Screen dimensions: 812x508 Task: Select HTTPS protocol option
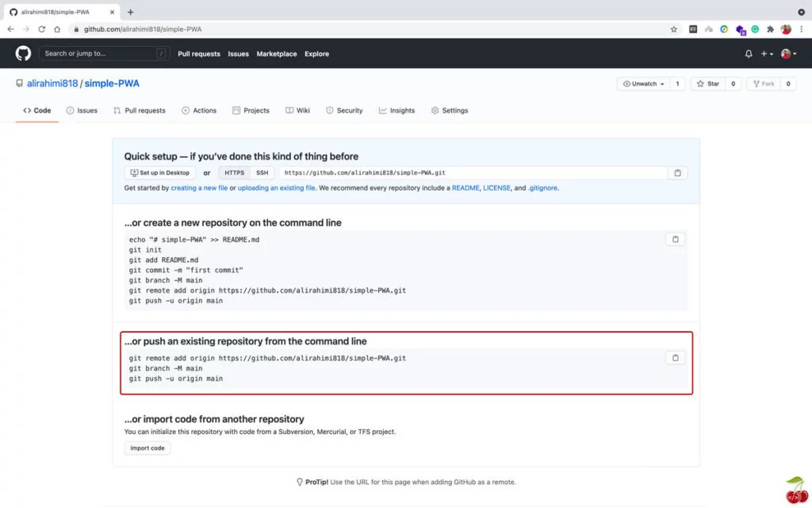tap(234, 173)
